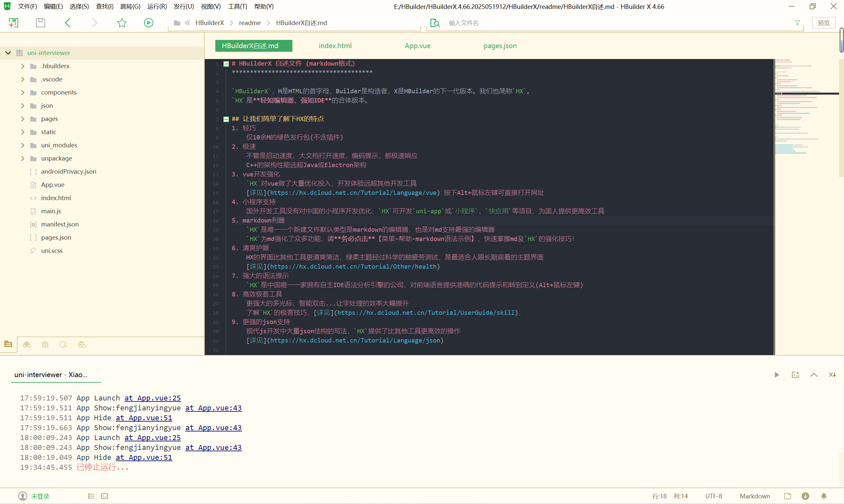
Task: Open the notifications bell icon
Action: 824,496
